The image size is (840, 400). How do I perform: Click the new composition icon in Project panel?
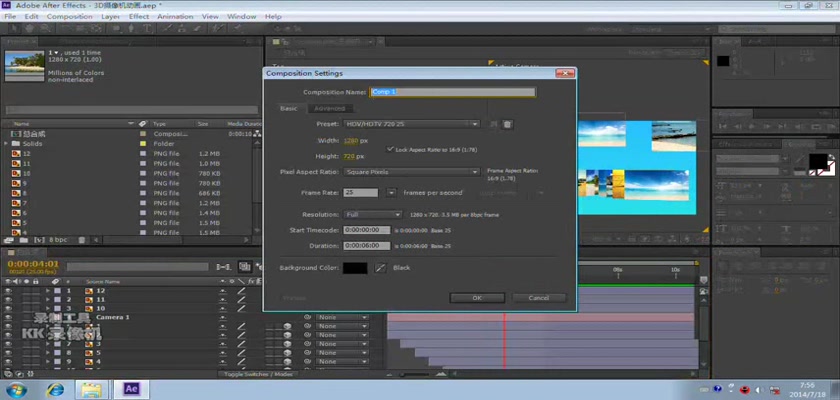point(39,240)
